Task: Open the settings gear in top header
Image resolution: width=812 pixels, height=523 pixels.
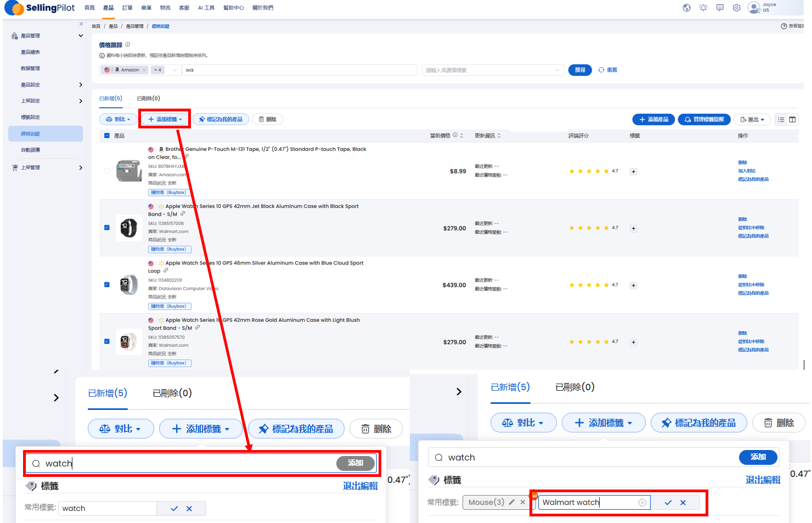Action: (737, 8)
